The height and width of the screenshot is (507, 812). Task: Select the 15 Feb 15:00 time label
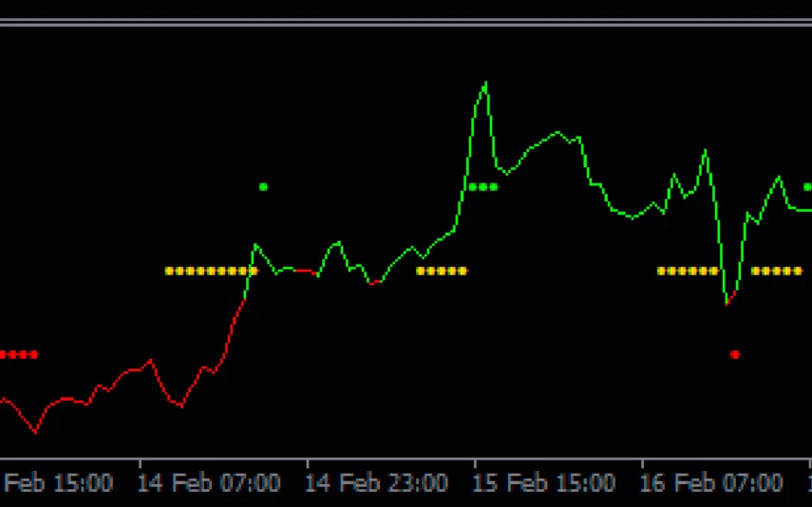pos(544,483)
